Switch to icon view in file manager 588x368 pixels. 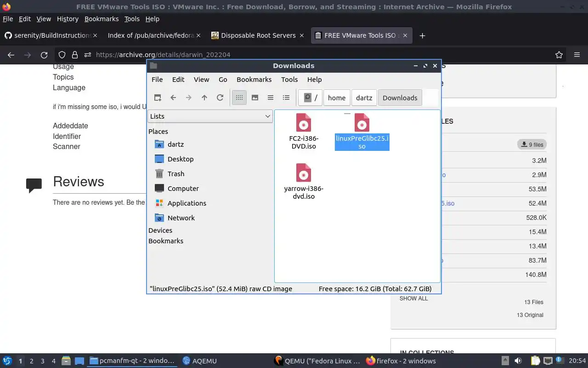pos(239,98)
